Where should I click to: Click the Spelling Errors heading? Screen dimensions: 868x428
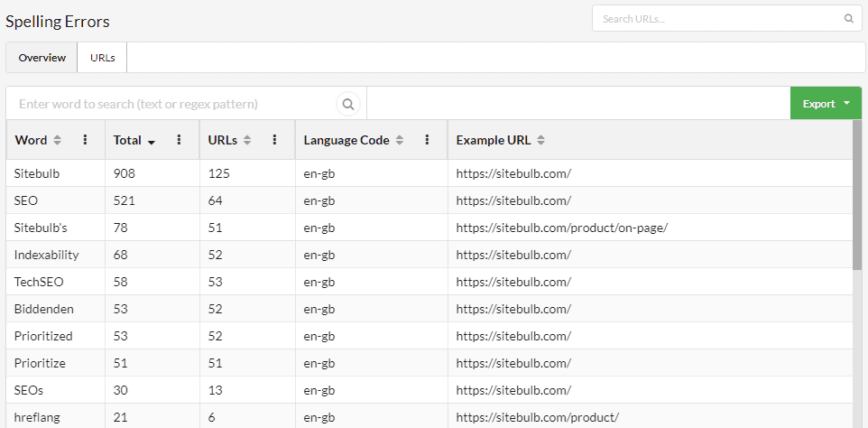58,21
